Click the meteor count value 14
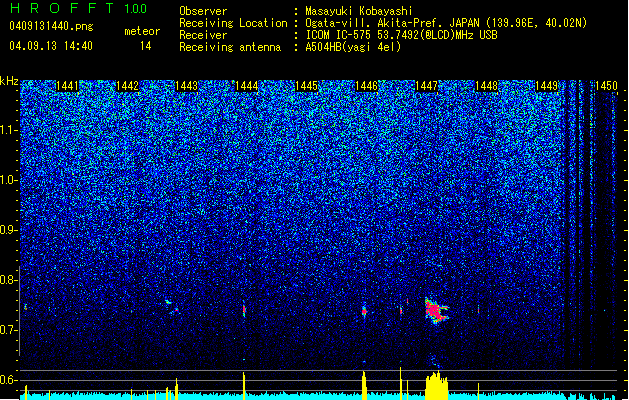 pos(145,46)
